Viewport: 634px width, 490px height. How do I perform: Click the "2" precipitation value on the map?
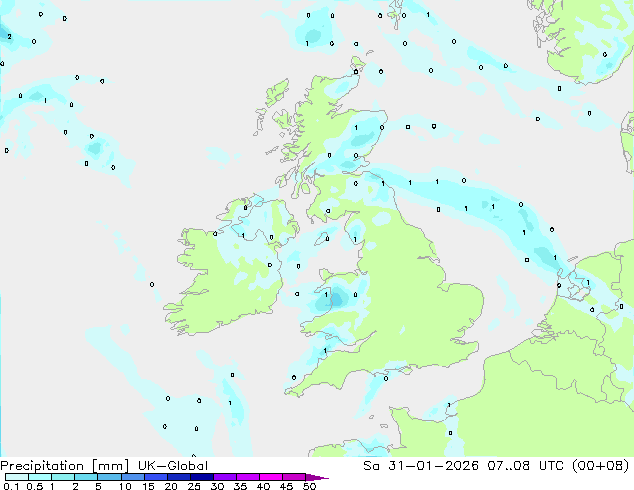pyautogui.click(x=9, y=37)
